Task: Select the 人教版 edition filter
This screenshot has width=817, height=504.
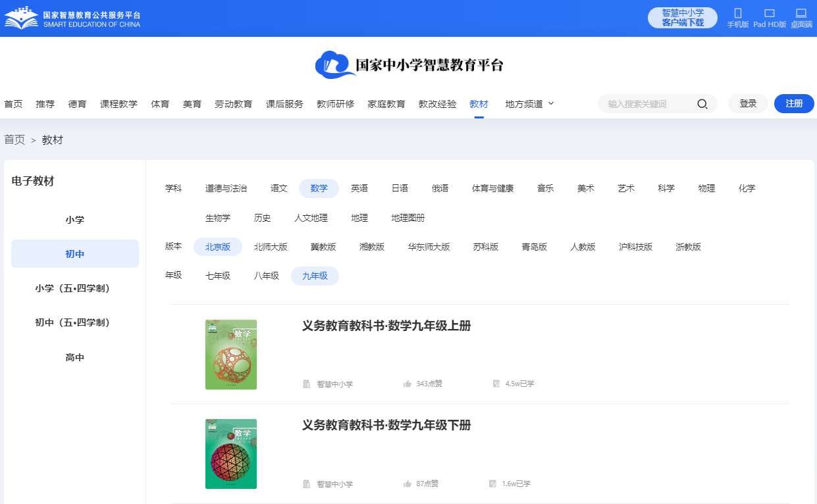Action: click(583, 247)
